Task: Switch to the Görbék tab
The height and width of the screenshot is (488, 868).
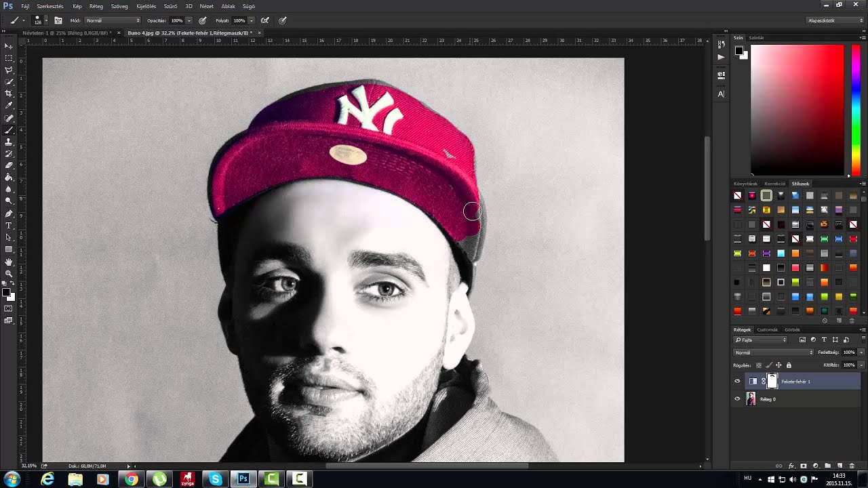Action: [x=792, y=329]
